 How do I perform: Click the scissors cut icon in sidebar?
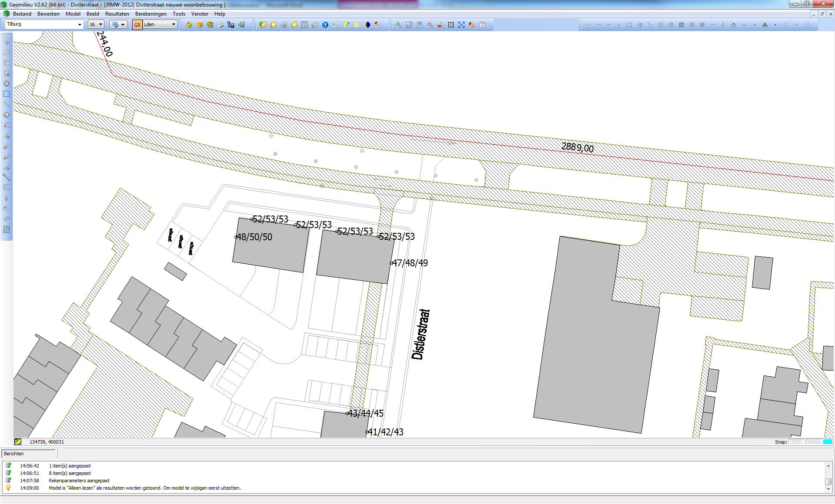(7, 42)
